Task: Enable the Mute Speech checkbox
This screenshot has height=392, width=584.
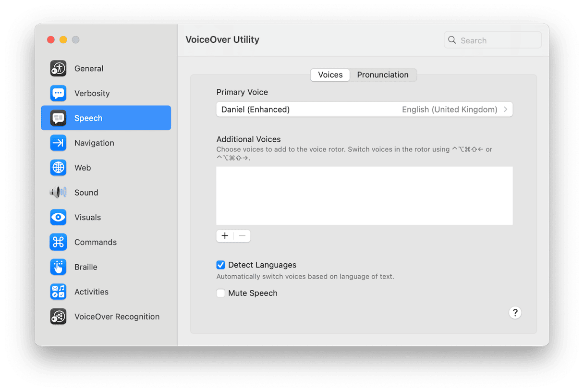Action: 221,293
